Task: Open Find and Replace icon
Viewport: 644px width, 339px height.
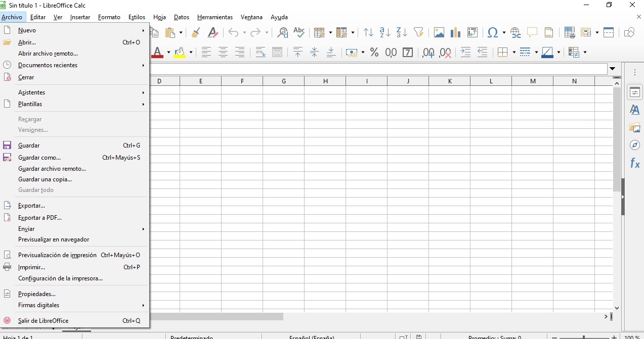Action: click(x=283, y=32)
